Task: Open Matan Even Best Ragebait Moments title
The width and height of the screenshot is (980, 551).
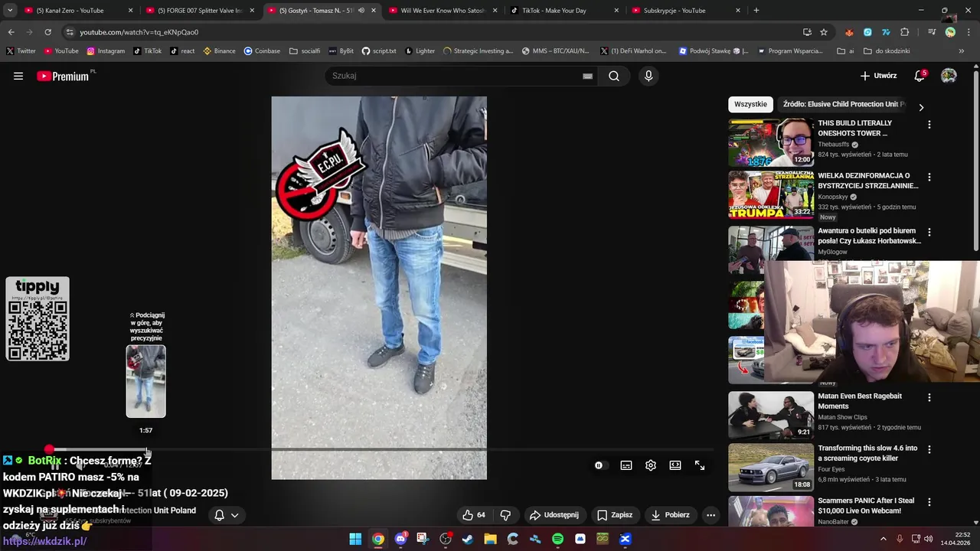Action: [x=860, y=401]
